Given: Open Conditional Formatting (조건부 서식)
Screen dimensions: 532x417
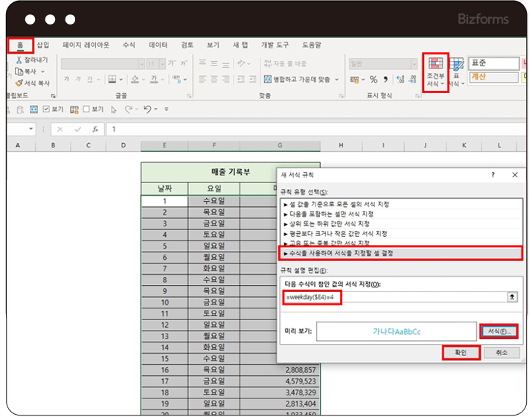Looking at the screenshot, I should click(436, 71).
